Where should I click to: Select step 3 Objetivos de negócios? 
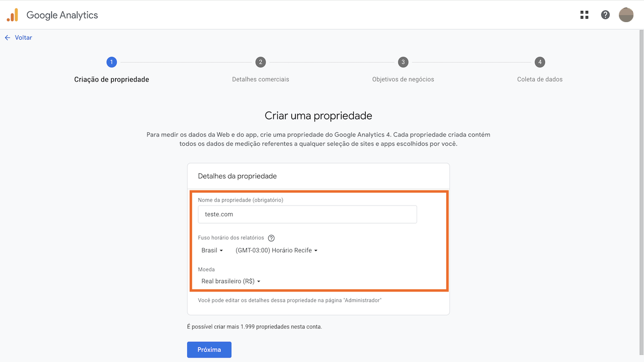click(x=403, y=62)
